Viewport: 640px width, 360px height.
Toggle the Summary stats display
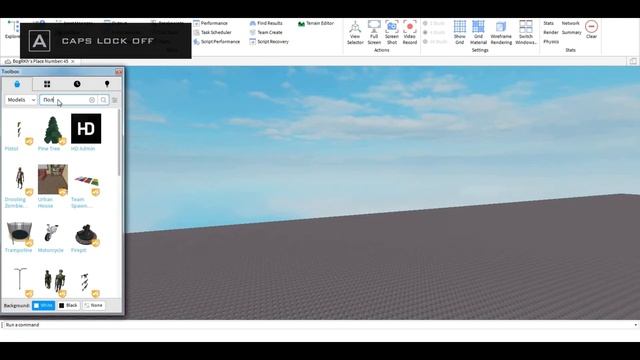pos(571,32)
